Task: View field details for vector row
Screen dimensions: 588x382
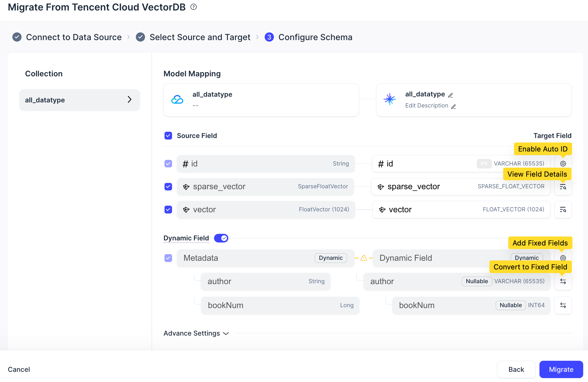Action: click(x=563, y=210)
